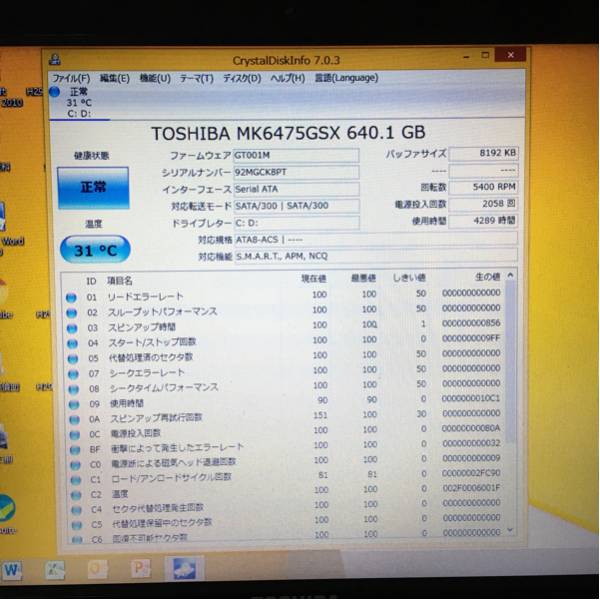Open the ヘルプ(H) menu
The width and height of the screenshot is (600, 600).
coord(288,78)
